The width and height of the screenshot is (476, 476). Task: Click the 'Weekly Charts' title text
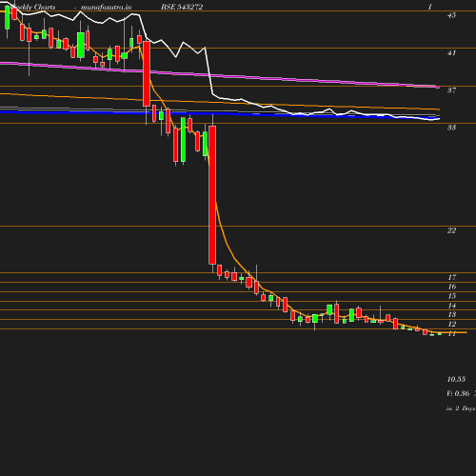[32, 7]
